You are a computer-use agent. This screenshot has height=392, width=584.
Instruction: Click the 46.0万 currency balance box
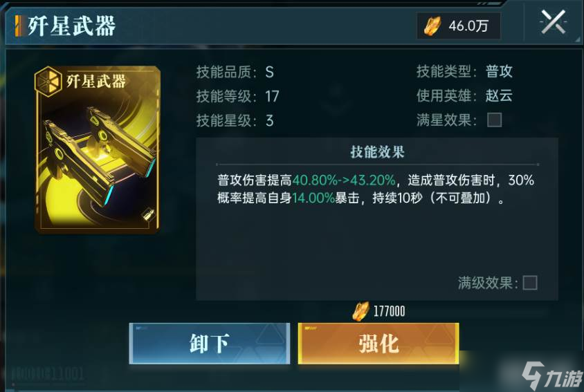coord(459,26)
